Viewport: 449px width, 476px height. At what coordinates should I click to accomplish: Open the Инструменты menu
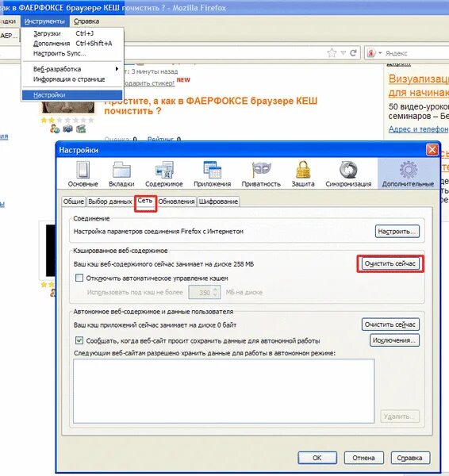tap(45, 21)
